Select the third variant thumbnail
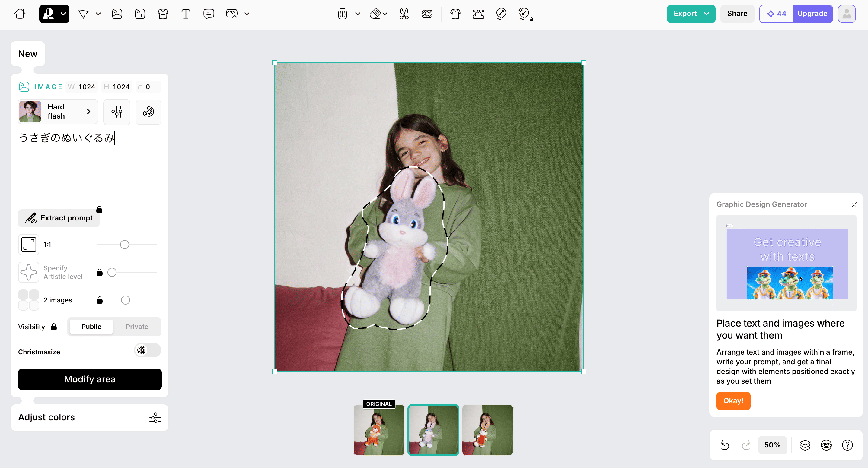Screen dimensions: 868x468 click(487, 430)
